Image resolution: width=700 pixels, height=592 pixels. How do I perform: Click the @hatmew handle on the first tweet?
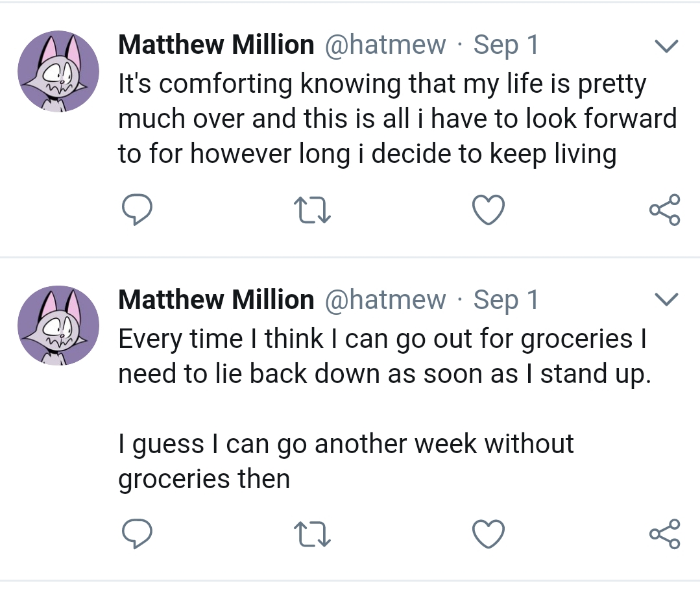(x=385, y=45)
